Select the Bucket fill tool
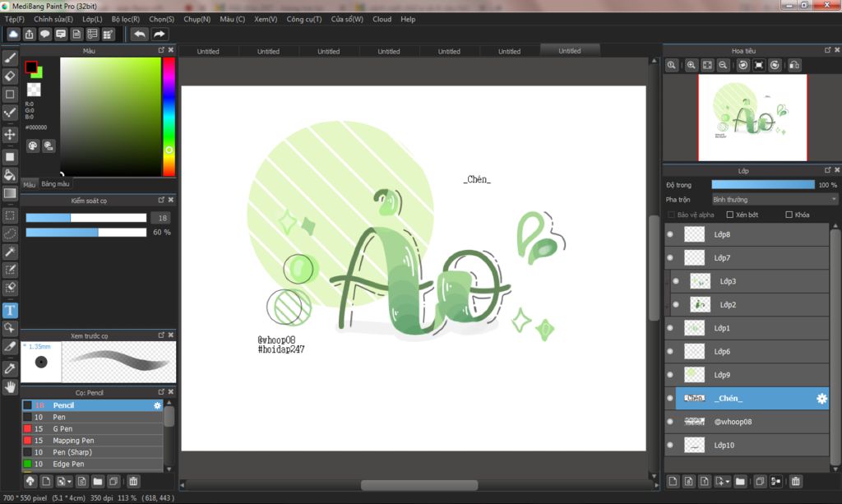This screenshot has width=842, height=504. (x=10, y=175)
